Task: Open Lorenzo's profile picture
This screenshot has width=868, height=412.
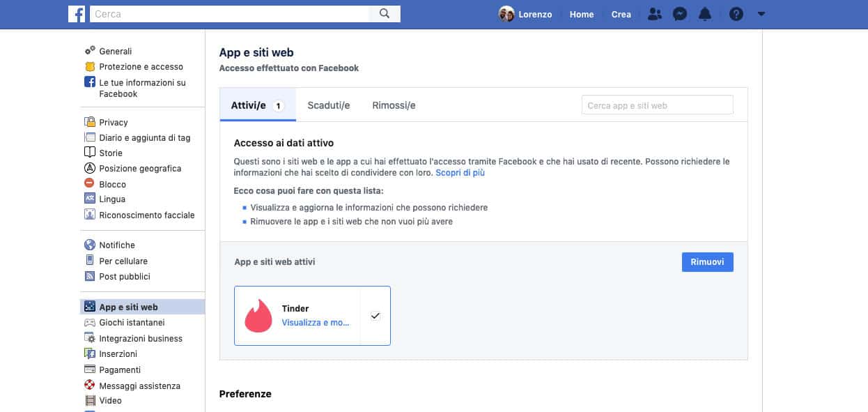Action: pos(506,14)
